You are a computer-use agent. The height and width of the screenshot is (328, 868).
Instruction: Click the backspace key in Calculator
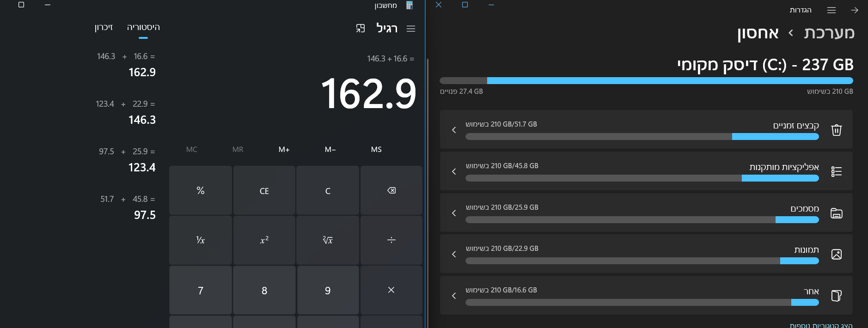pyautogui.click(x=391, y=190)
